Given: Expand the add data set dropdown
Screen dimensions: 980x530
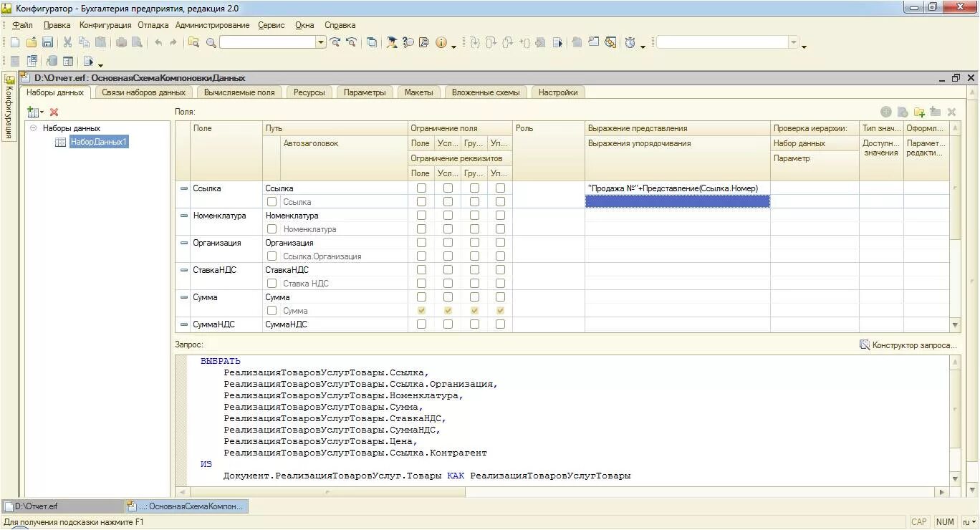Looking at the screenshot, I should point(42,112).
